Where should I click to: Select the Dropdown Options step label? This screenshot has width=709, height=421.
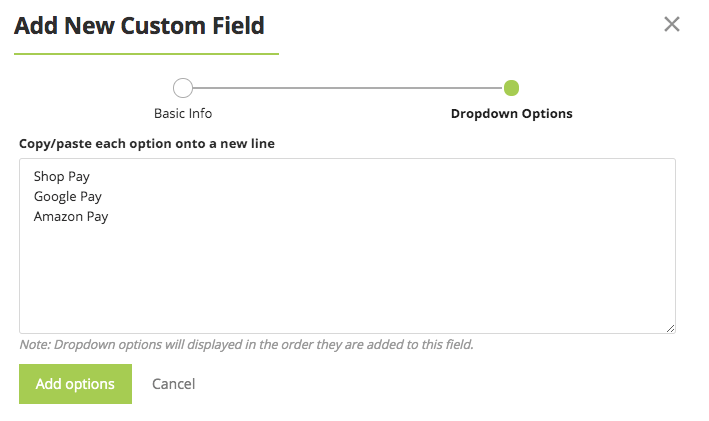coord(511,113)
